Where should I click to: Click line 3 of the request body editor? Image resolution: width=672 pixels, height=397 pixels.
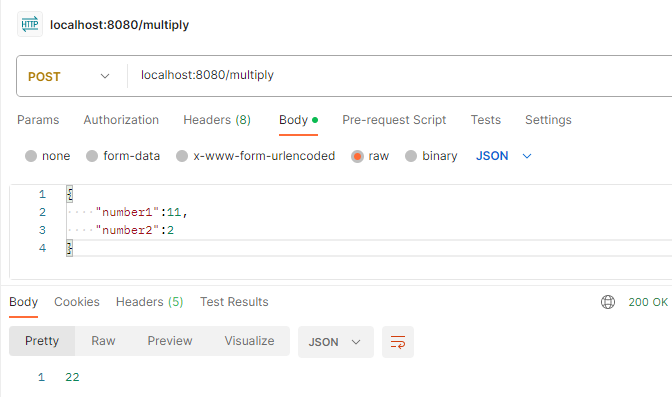coord(369,230)
